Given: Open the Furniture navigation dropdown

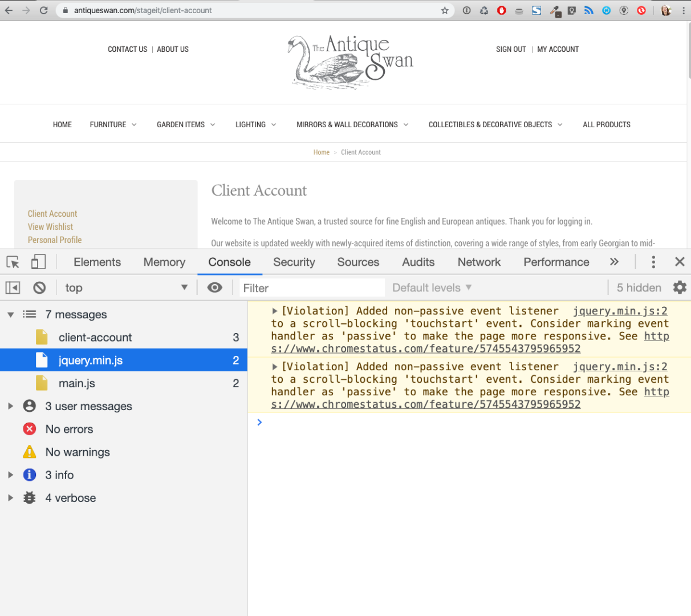Looking at the screenshot, I should (113, 124).
